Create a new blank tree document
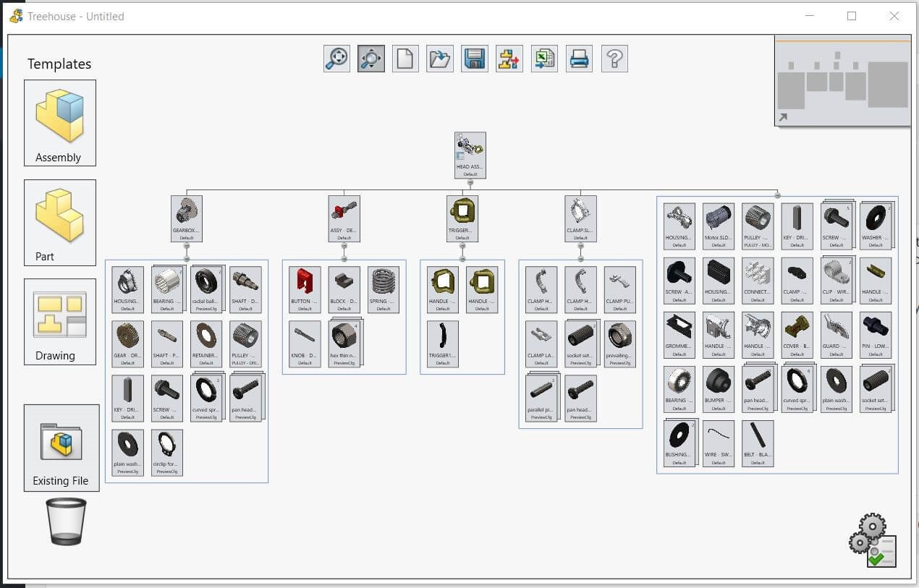Viewport: 919px width, 588px height. pos(405,59)
